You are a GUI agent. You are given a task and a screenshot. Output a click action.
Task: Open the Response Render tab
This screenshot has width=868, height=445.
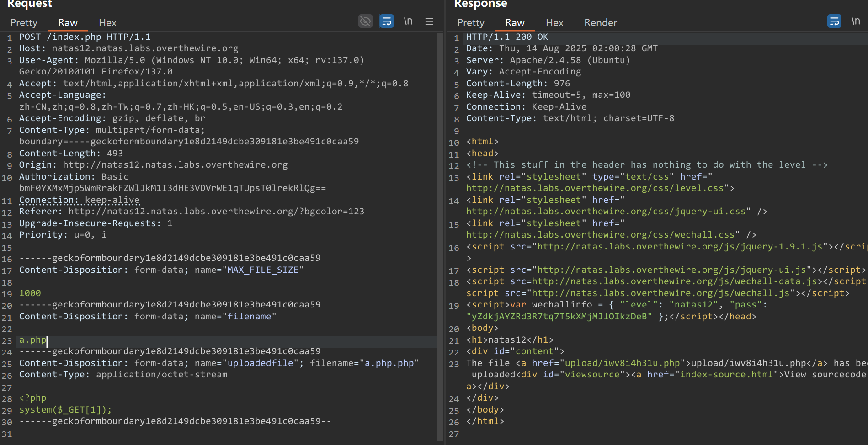point(601,22)
